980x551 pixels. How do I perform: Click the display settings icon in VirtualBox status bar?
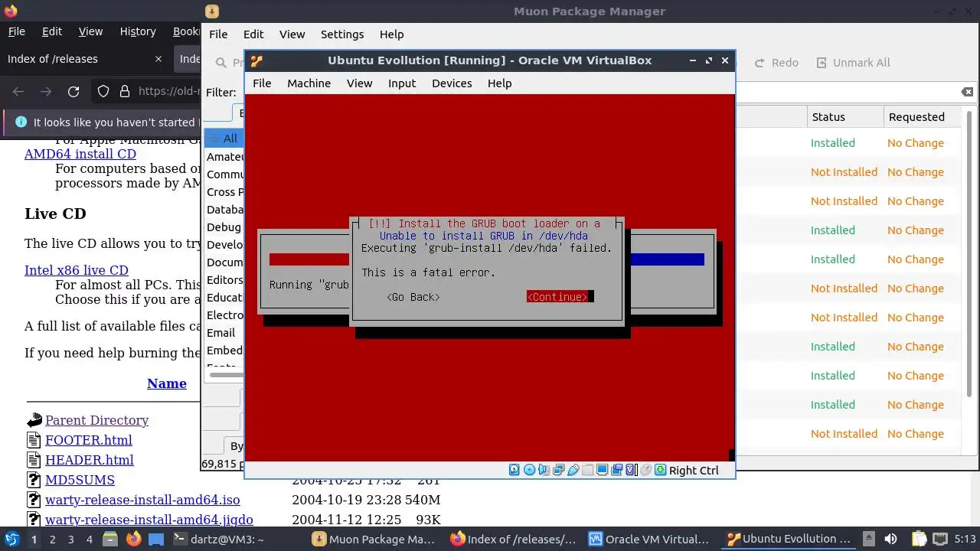point(603,470)
